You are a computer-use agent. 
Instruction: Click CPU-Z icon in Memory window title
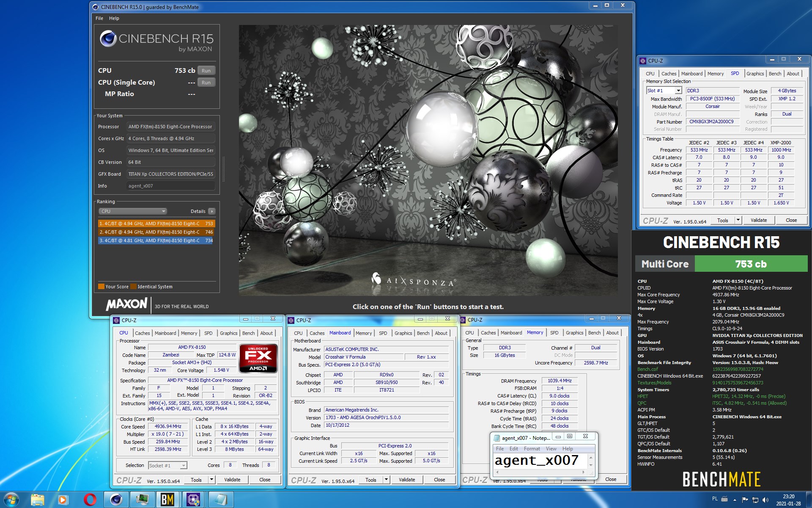tap(463, 320)
